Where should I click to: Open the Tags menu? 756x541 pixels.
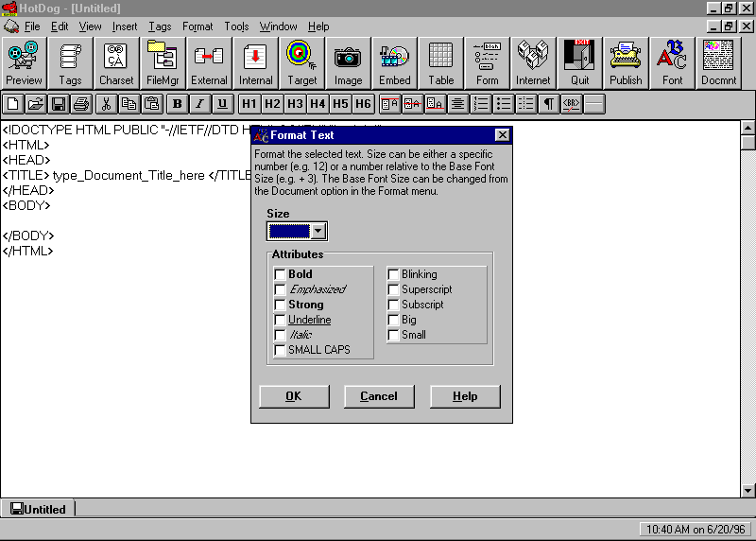click(160, 26)
